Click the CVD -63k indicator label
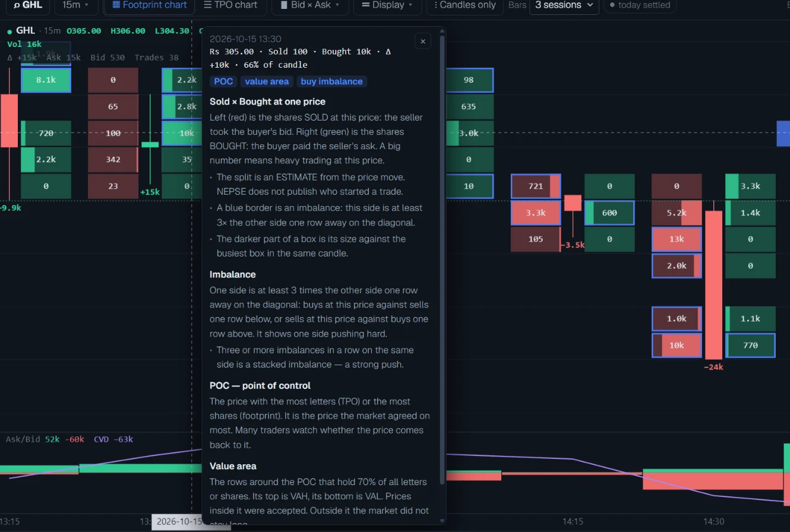Screen dimensions: 790x532 (113, 439)
